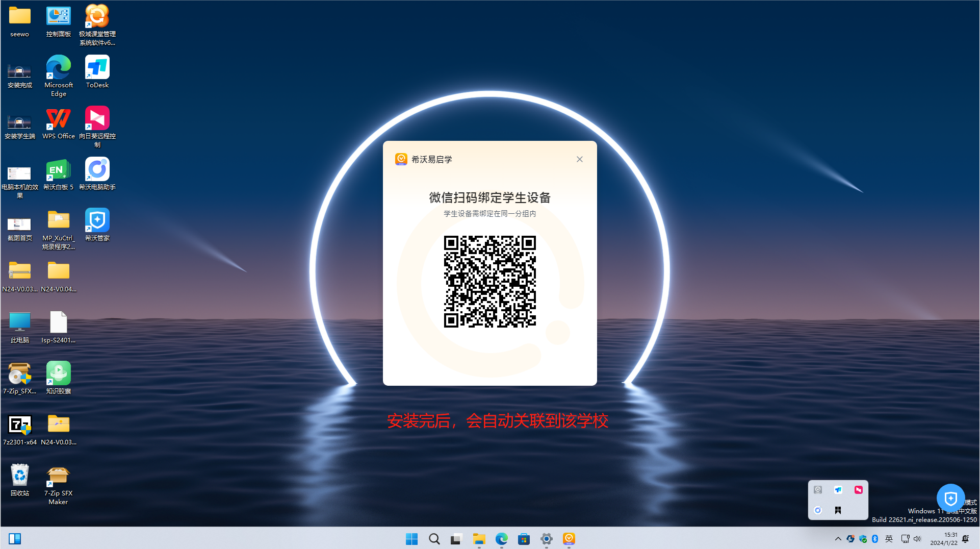980x549 pixels.
Task: Click black bookmark icon in tray overflow
Action: point(838,510)
